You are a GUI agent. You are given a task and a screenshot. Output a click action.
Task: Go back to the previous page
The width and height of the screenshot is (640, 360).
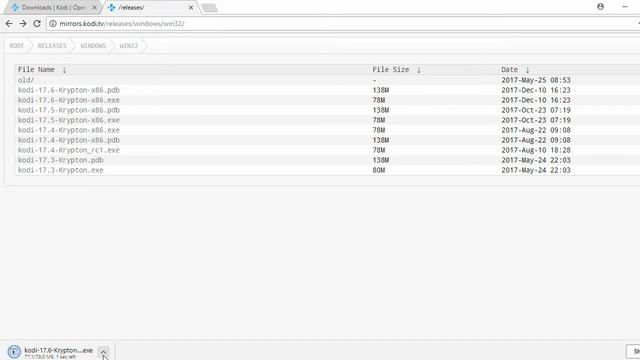point(9,24)
